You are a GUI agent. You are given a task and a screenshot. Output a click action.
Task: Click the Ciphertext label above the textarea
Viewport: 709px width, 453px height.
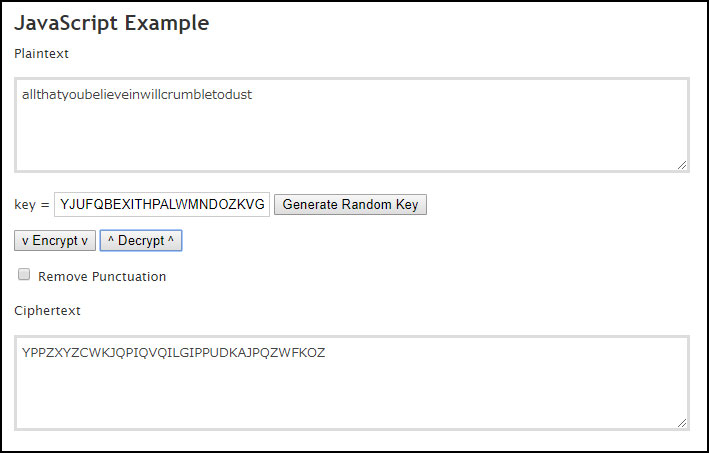[x=47, y=311]
